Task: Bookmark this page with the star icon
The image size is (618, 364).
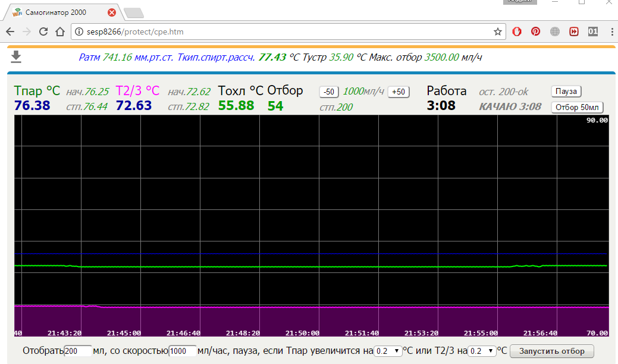Action: 497,32
